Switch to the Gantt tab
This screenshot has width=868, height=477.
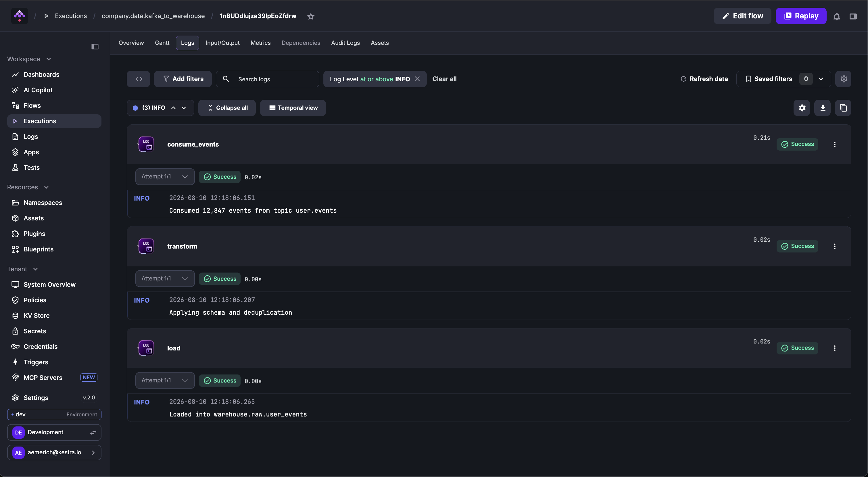pyautogui.click(x=162, y=43)
